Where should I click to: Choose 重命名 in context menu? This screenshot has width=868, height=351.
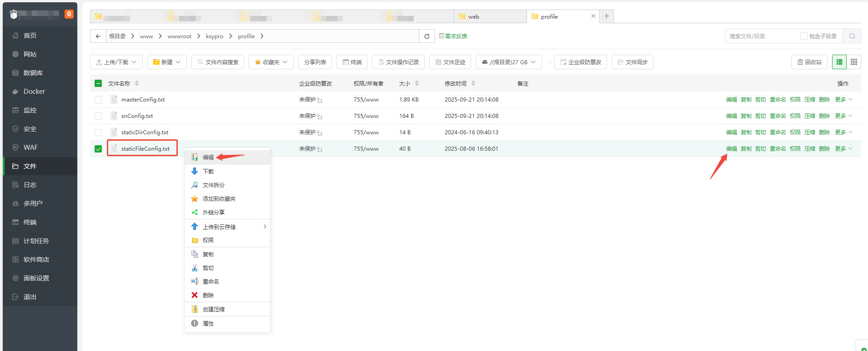click(x=227, y=282)
